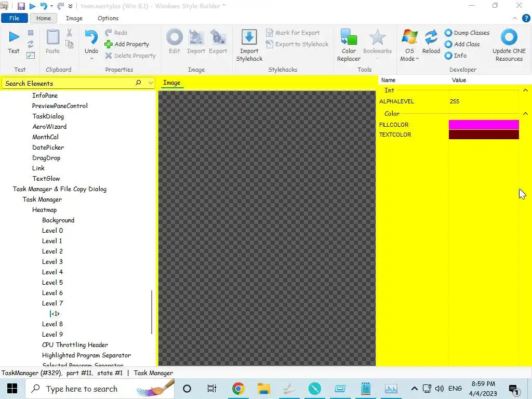Screen dimensions: 532x399
Task: Click the element tree vertical scrollbar
Action: (152, 312)
